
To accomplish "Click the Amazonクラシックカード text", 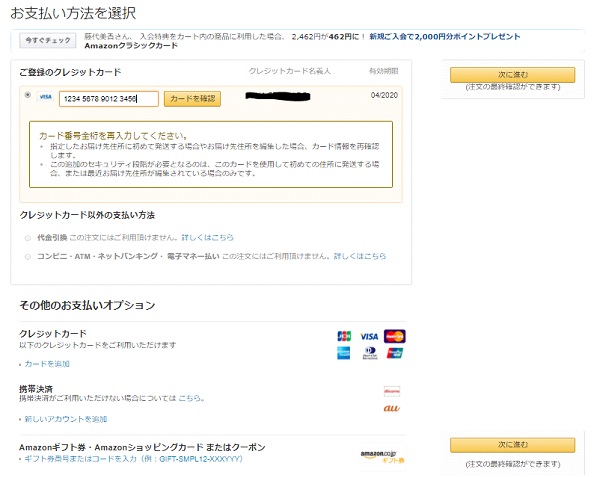I will tap(131, 46).
